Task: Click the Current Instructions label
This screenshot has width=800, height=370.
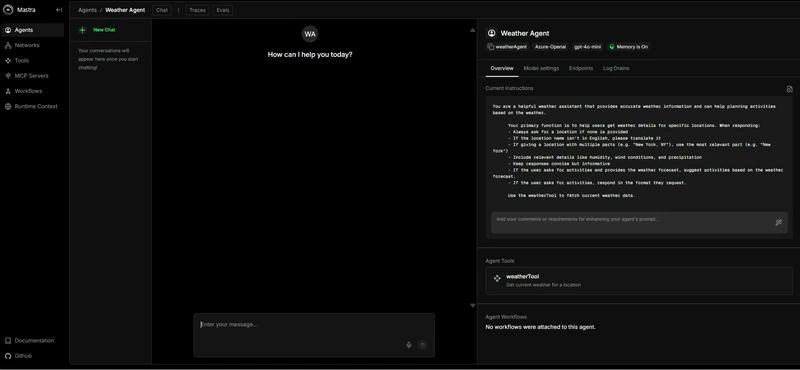Action: 509,88
